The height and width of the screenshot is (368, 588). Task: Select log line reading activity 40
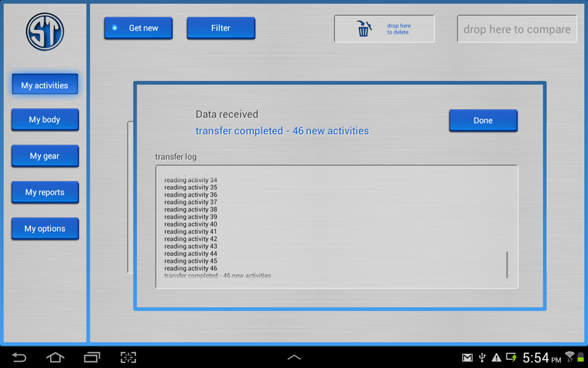(x=191, y=224)
